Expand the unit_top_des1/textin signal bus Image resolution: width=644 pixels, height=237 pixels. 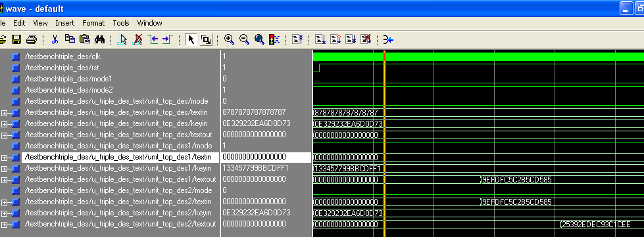(x=4, y=157)
